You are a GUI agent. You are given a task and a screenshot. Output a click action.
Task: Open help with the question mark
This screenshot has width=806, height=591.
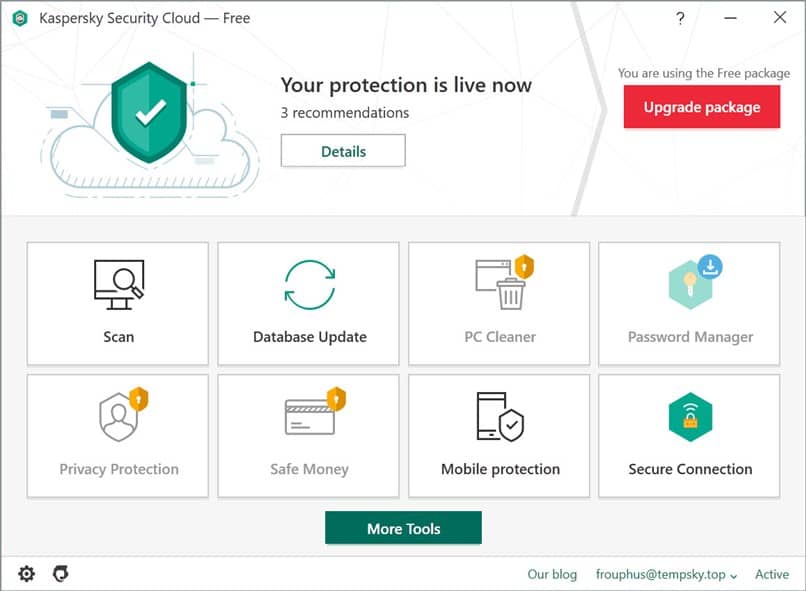[x=680, y=19]
